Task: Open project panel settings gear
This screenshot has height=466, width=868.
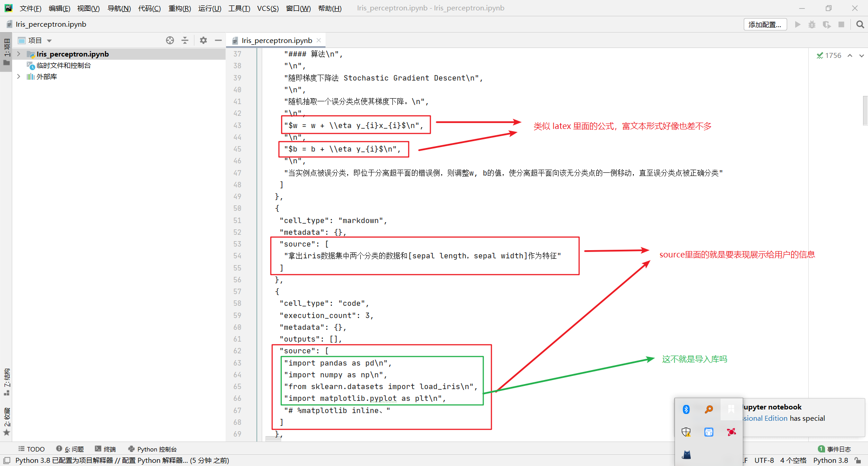Action: click(x=203, y=40)
